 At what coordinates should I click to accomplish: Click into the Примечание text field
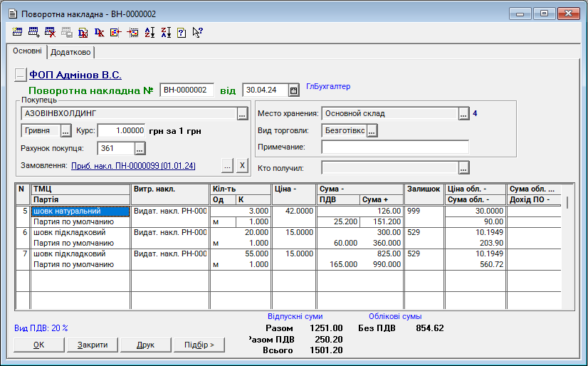395,147
